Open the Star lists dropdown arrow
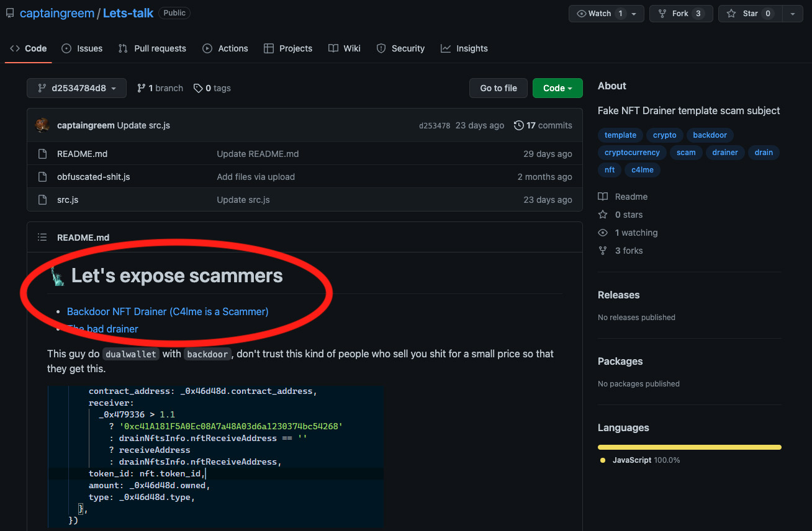 tap(793, 14)
